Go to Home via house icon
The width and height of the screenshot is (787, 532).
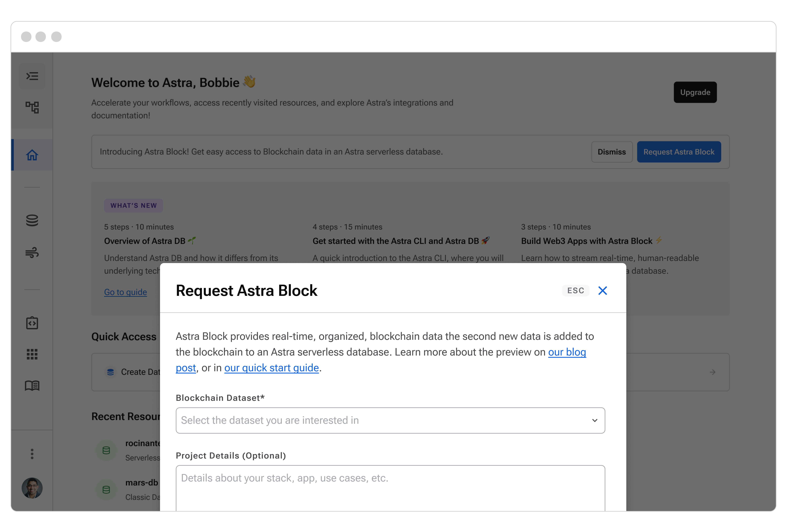tap(32, 155)
